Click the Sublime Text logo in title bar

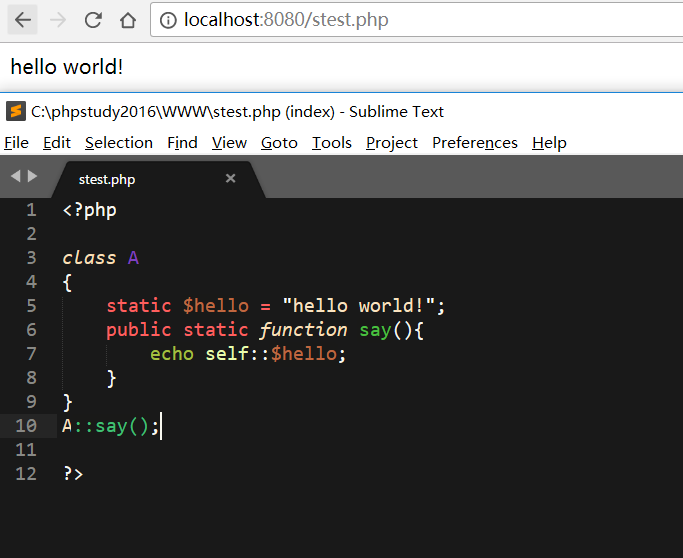tap(15, 111)
